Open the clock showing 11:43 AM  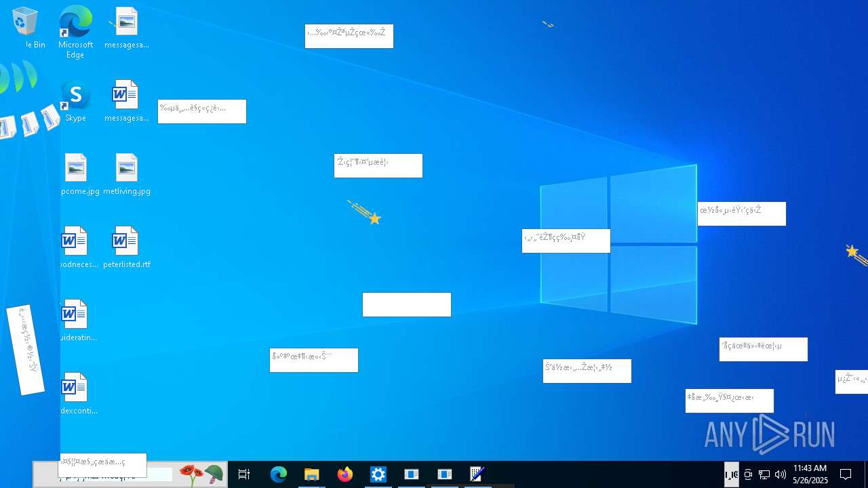[x=810, y=474]
